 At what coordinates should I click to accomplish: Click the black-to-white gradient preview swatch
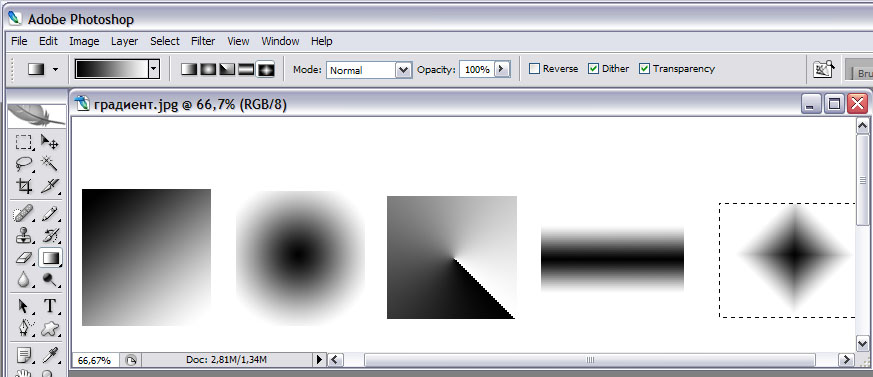[111, 70]
